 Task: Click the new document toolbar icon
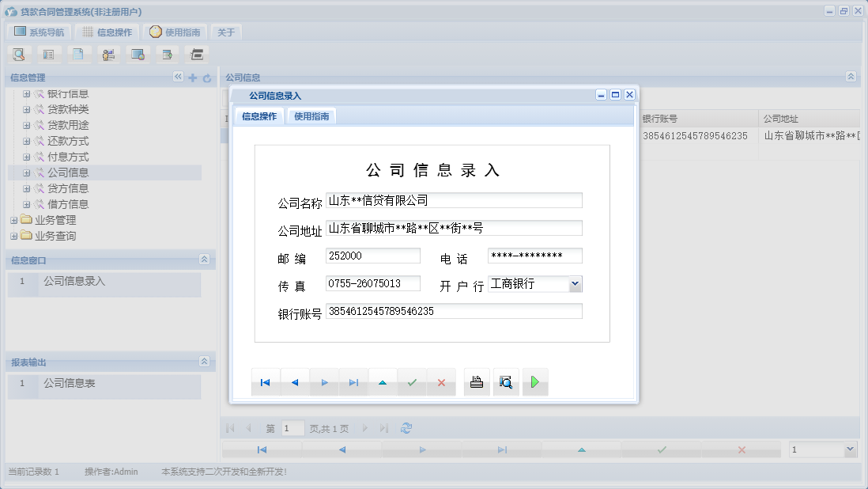coord(79,54)
